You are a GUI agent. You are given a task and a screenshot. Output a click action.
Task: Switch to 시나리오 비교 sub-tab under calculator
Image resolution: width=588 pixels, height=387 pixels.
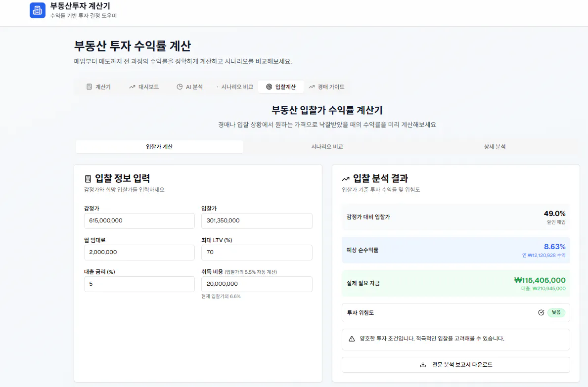click(x=327, y=147)
